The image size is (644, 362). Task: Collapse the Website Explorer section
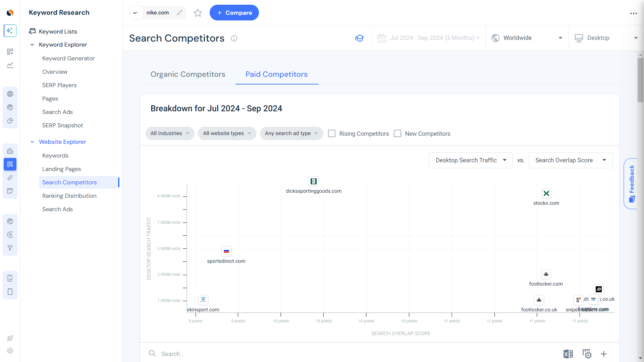32,142
